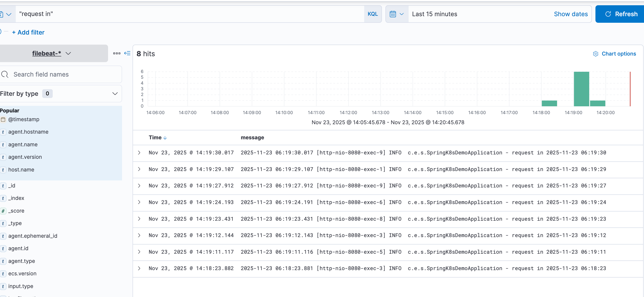Click the t icon beside host.name field
This screenshot has height=297, width=644.
[x=3, y=170]
